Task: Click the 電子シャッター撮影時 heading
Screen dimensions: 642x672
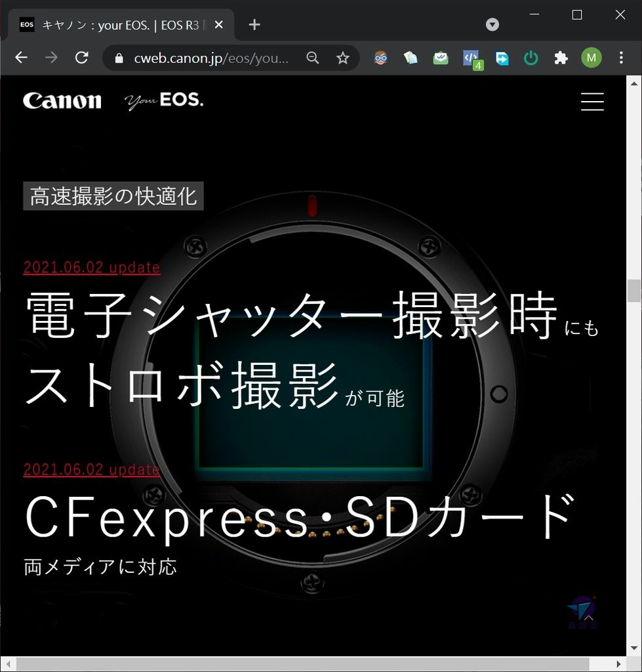Action: [x=292, y=315]
